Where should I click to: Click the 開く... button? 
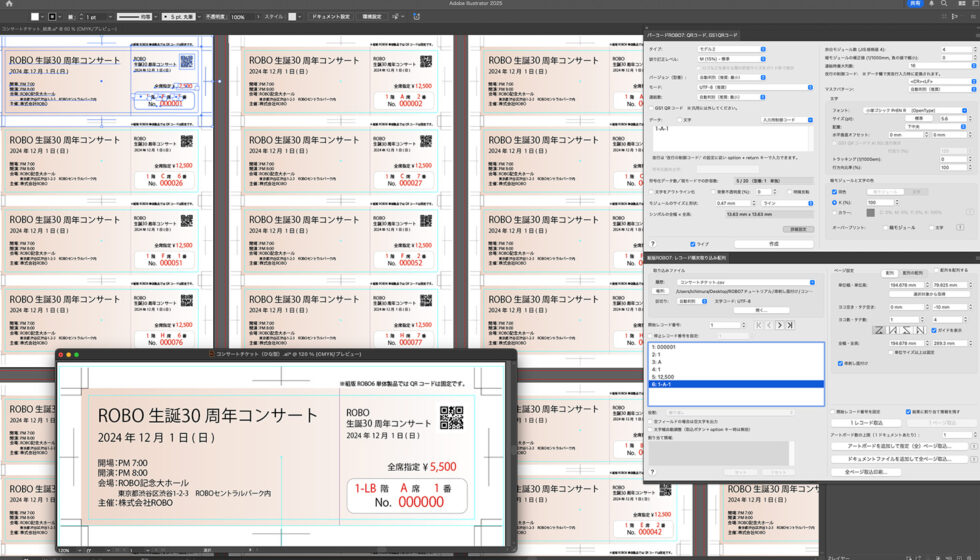pyautogui.click(x=761, y=310)
